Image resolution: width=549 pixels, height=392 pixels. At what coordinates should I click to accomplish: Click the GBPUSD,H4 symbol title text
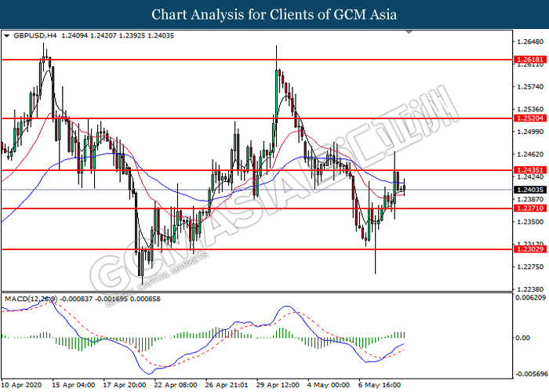(35, 35)
